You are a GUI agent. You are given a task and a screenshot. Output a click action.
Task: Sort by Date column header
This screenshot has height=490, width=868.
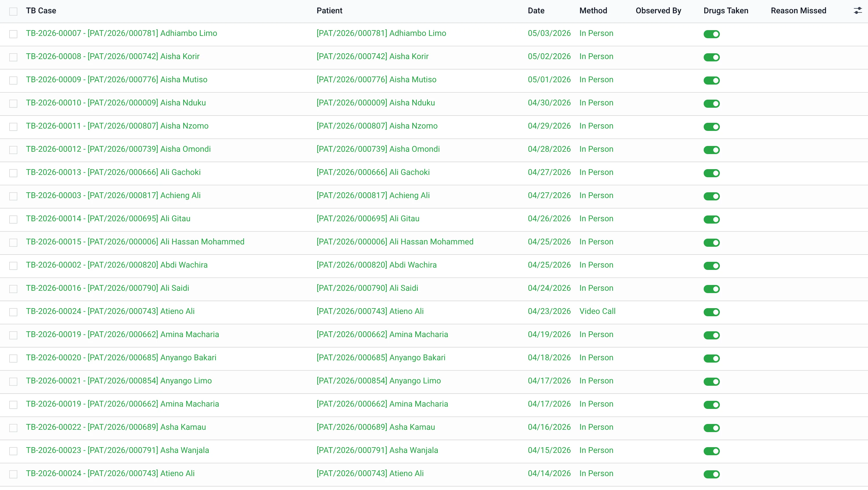tap(536, 11)
